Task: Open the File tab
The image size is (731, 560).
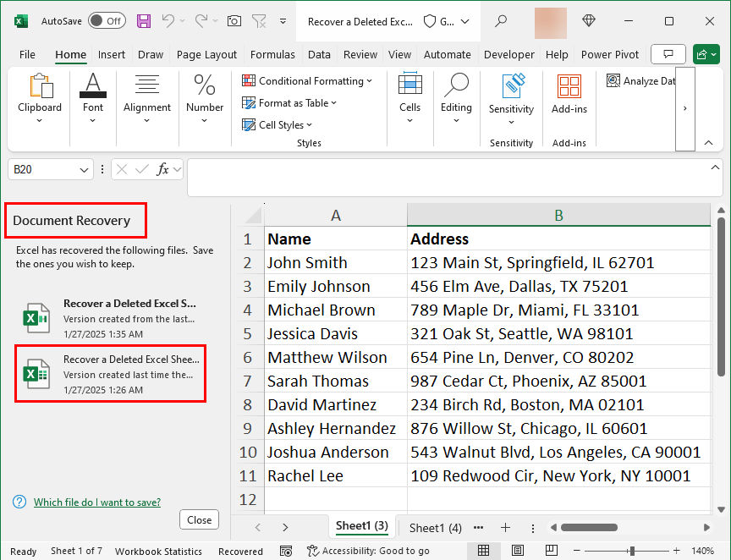Action: pos(27,54)
